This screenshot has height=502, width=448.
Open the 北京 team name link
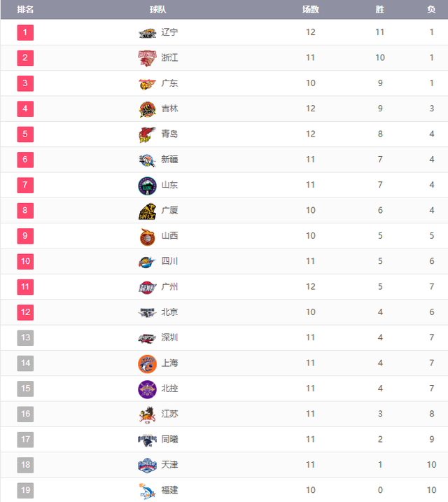coord(169,312)
